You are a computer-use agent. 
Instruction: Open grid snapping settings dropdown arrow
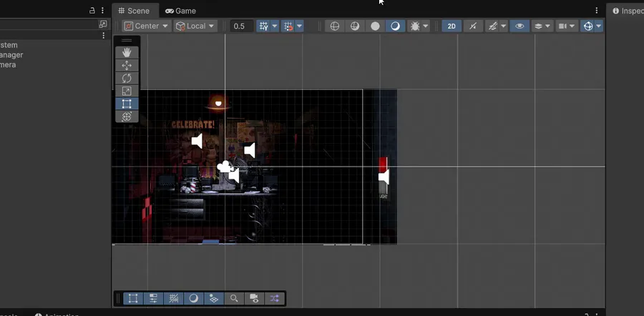point(299,26)
